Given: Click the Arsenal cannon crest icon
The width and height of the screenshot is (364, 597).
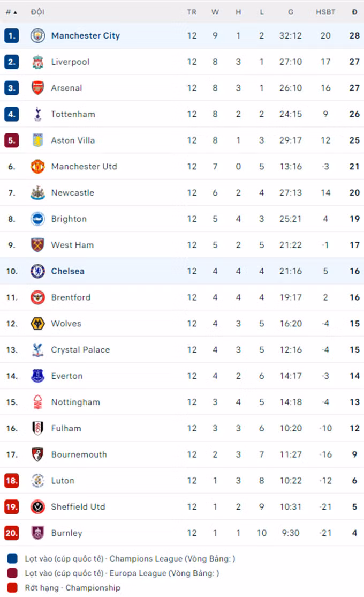Looking at the screenshot, I should tap(37, 88).
